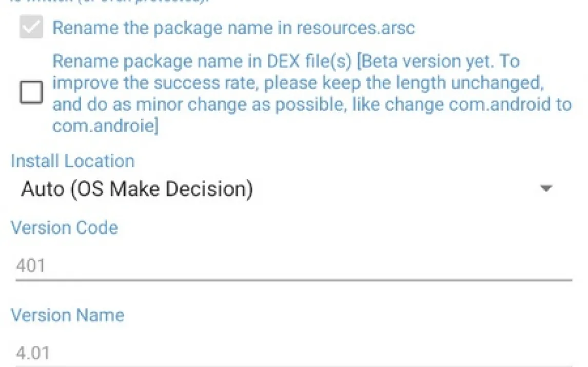Click the Version Name input field
The height and width of the screenshot is (367, 588).
(x=293, y=353)
